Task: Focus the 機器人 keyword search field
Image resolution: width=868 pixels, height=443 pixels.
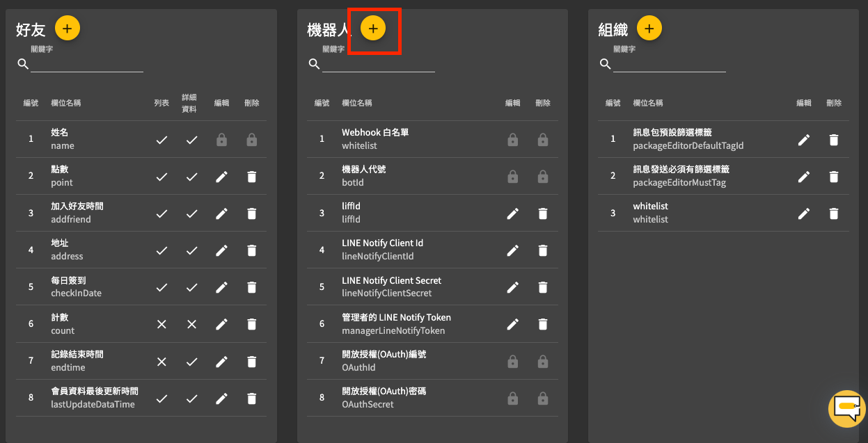Action: click(379, 64)
